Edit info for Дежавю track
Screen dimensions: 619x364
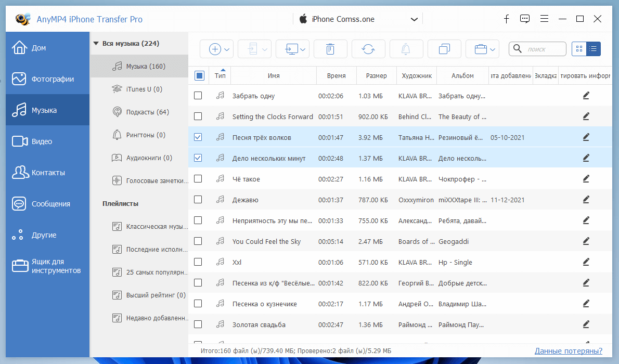point(586,200)
